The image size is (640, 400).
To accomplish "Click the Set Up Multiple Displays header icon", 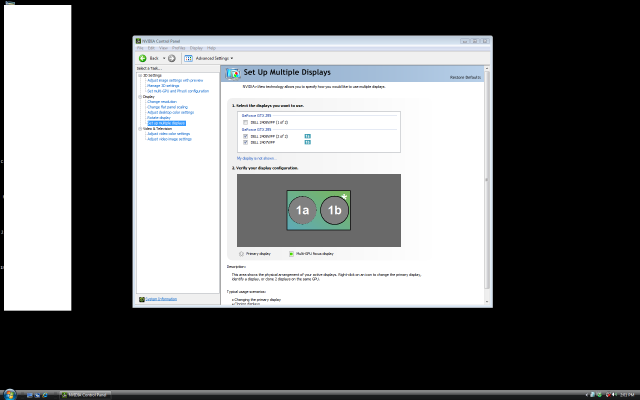I will coord(233,73).
